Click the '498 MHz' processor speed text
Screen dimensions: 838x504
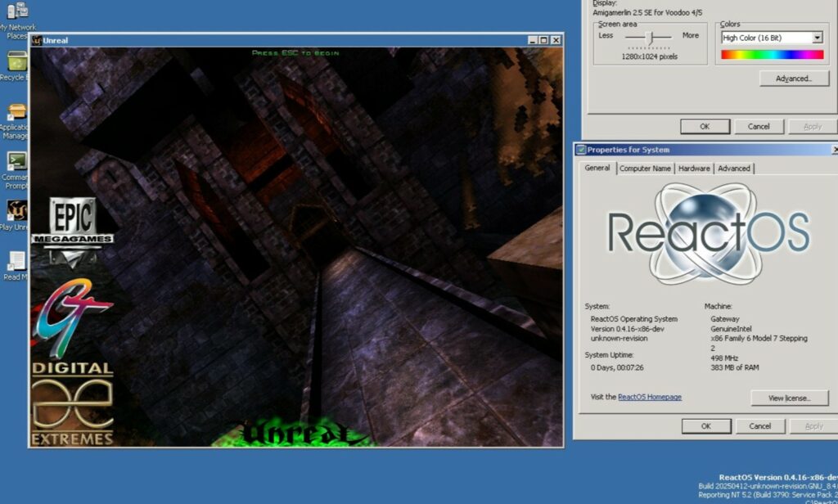click(724, 358)
